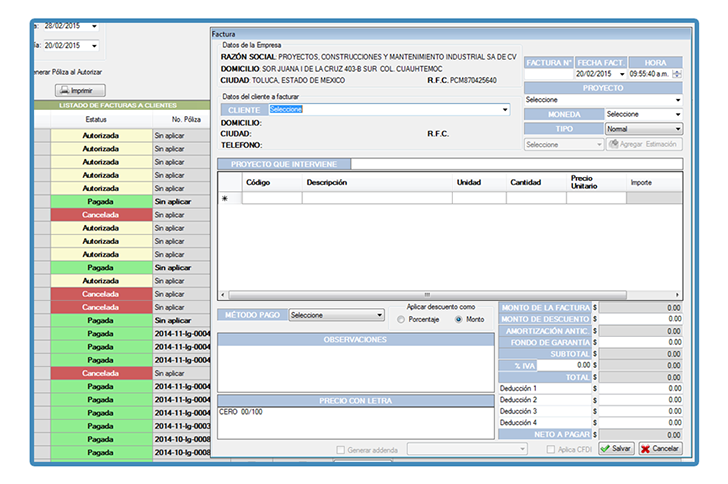This screenshot has height=484, width=728.
Task: Expand the PROYECTO Seleccione dropdown
Action: coord(677,100)
